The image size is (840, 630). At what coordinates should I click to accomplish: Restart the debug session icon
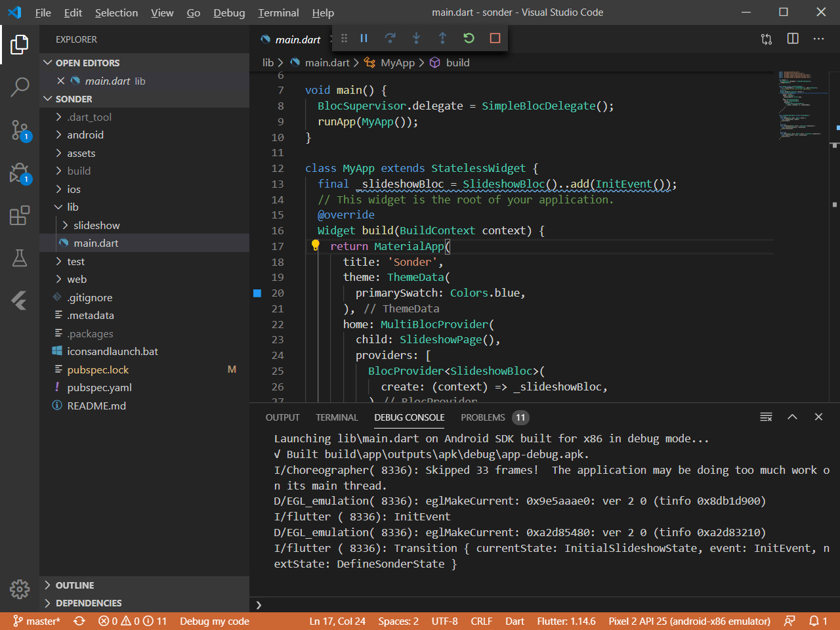[x=469, y=38]
